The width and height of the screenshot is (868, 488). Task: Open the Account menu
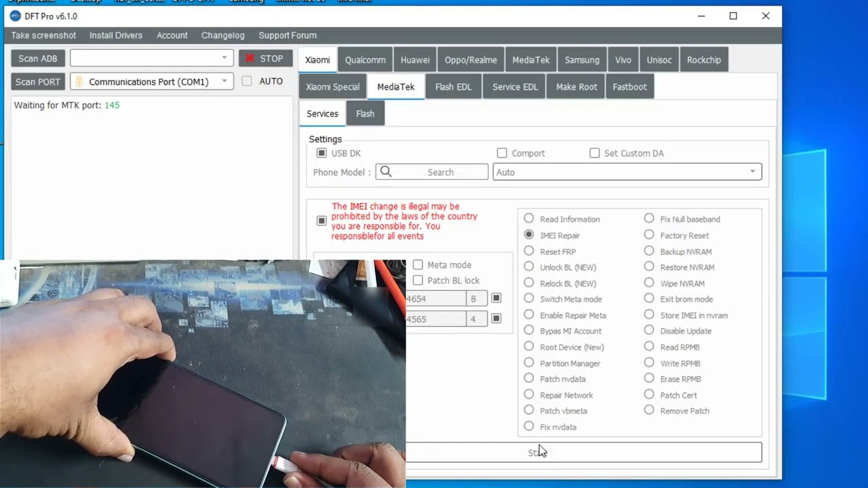point(172,35)
